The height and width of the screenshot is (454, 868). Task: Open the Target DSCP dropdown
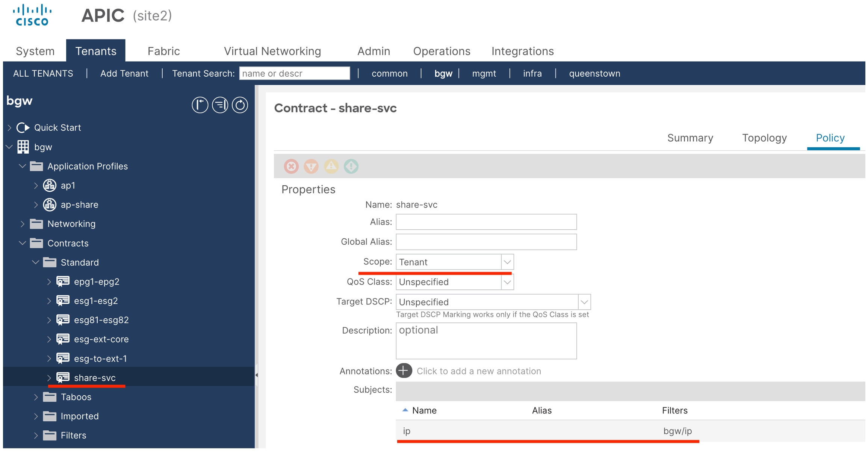pos(584,302)
